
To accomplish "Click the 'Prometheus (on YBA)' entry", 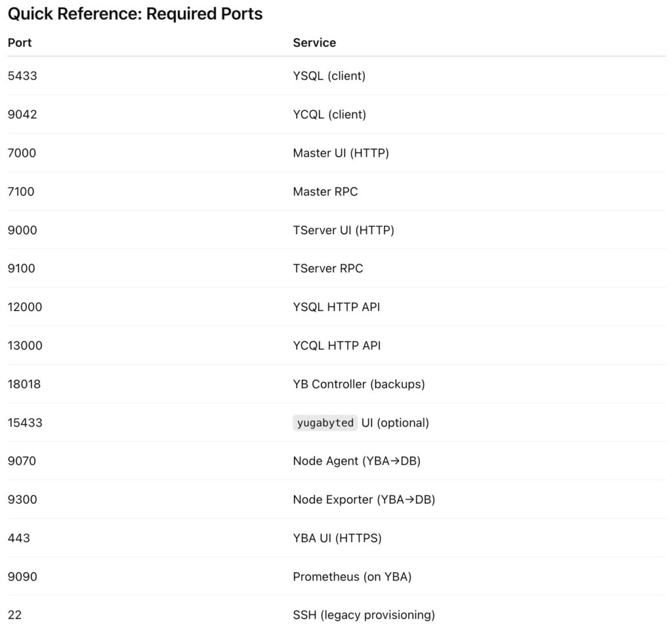I will click(x=352, y=577).
